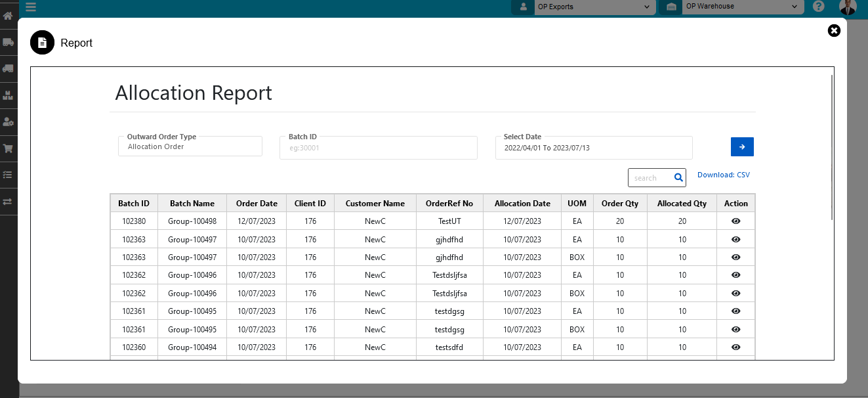Screen dimensions: 868x398
Task: View testdgsg EA row via eye icon
Action: click(735, 311)
